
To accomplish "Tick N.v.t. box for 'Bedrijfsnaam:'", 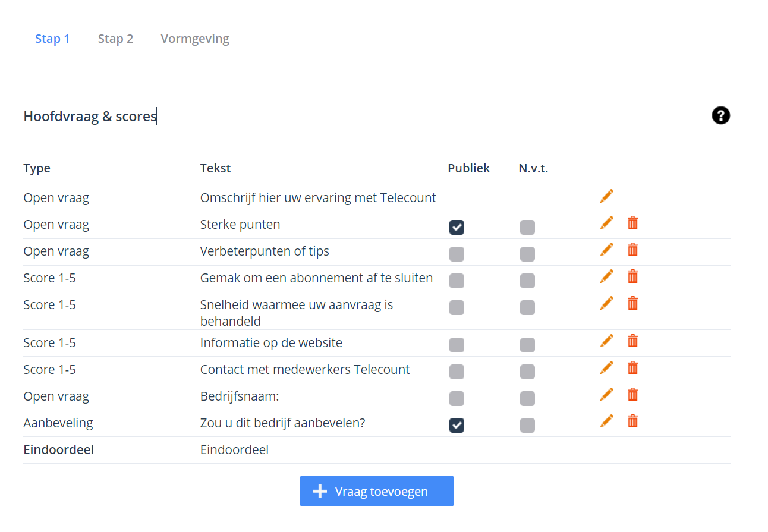I will click(x=527, y=398).
